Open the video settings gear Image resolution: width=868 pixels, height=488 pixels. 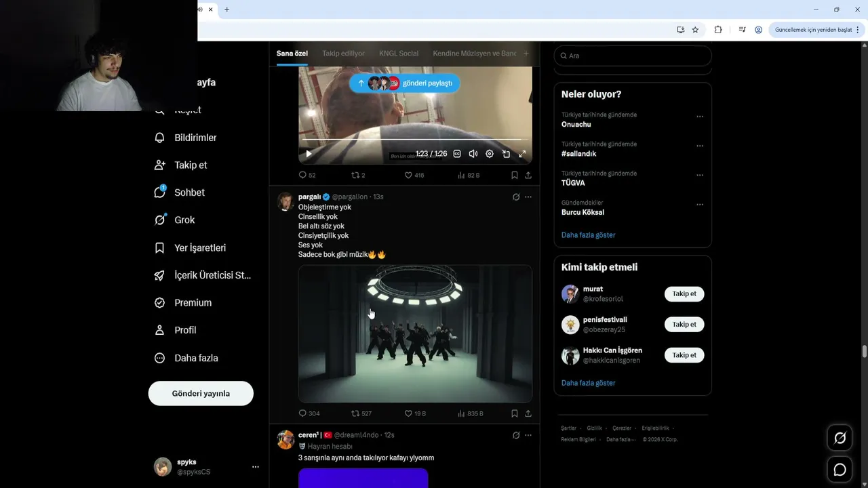(490, 154)
